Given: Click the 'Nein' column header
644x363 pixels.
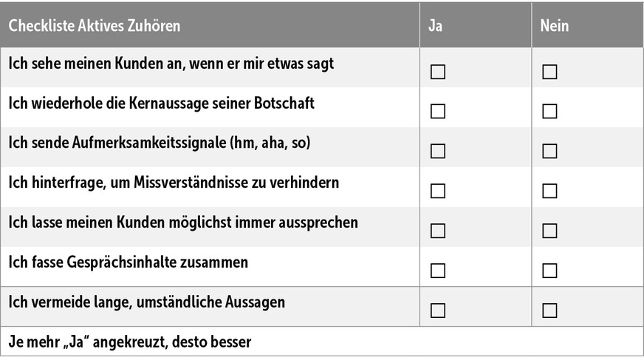Looking at the screenshot, I should (x=555, y=26).
